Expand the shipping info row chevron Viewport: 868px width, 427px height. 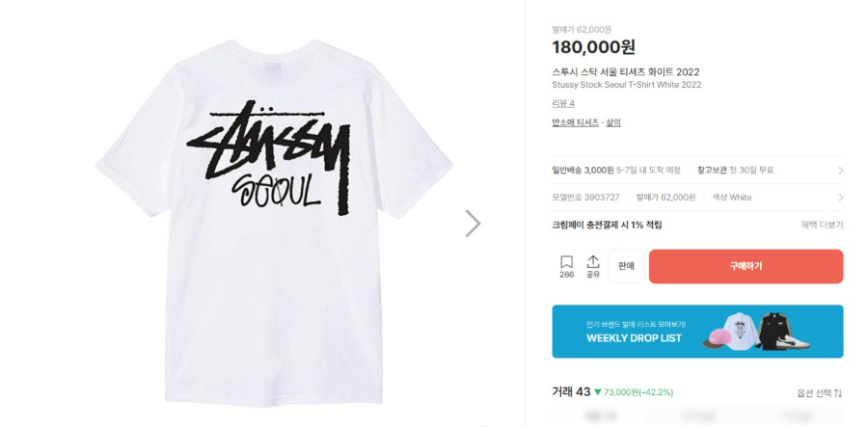840,171
